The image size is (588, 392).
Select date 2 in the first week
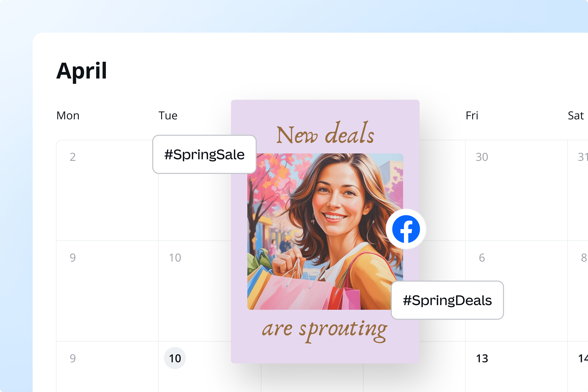pos(73,157)
